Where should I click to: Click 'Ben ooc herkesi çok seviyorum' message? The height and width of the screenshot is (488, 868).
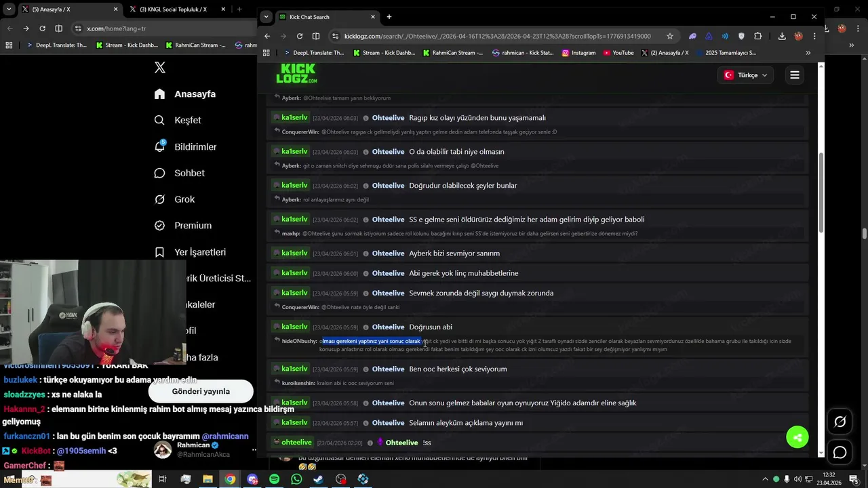coord(458,369)
